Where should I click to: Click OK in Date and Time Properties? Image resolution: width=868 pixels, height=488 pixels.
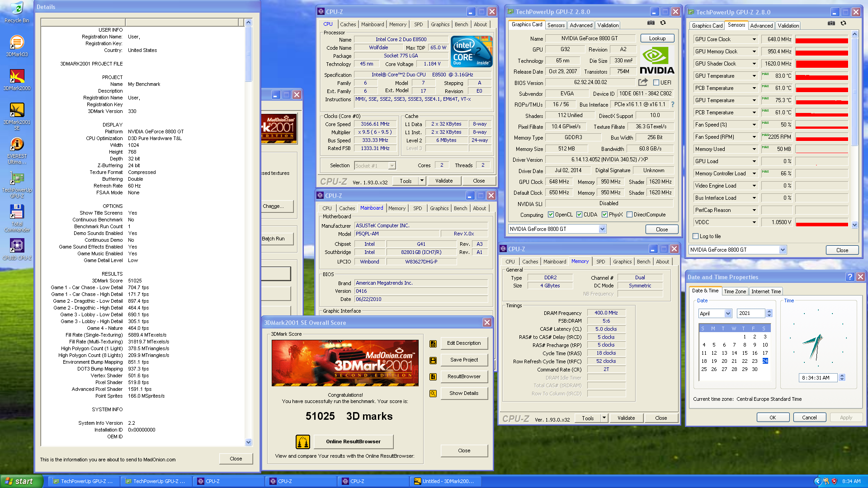tap(773, 418)
